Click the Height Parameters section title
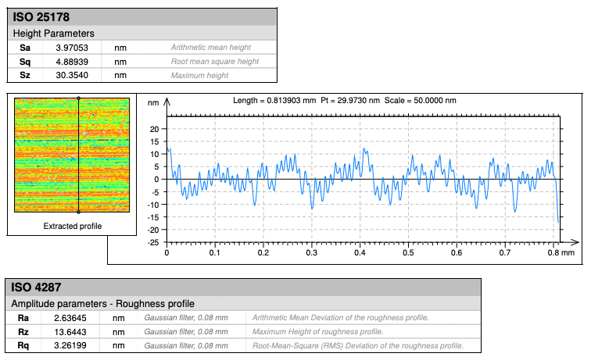 click(x=53, y=33)
